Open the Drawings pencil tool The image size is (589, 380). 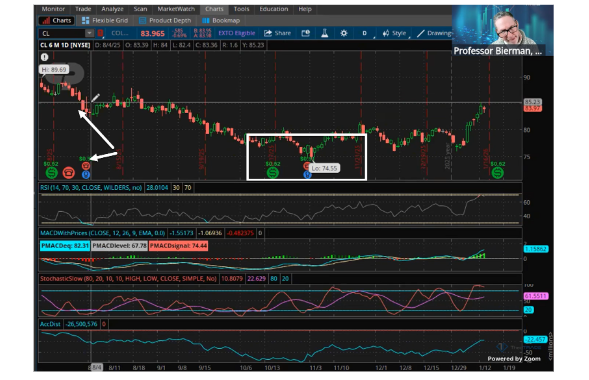click(x=435, y=33)
